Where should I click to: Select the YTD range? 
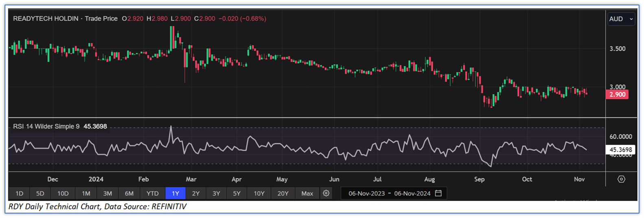(x=153, y=193)
